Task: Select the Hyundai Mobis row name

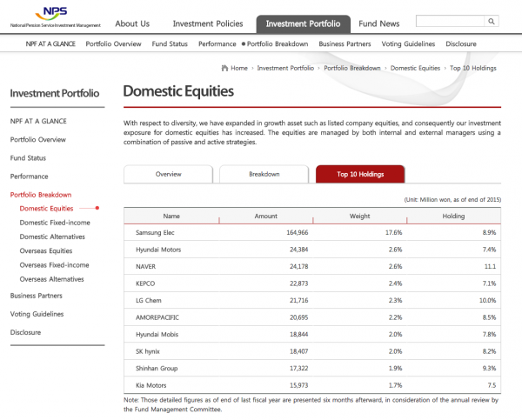Action: point(157,335)
